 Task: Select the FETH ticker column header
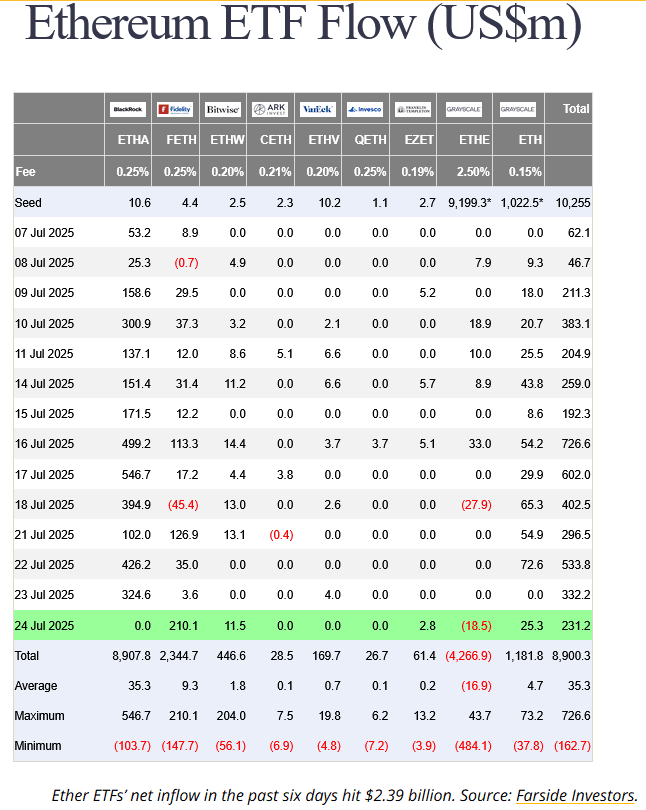[181, 140]
